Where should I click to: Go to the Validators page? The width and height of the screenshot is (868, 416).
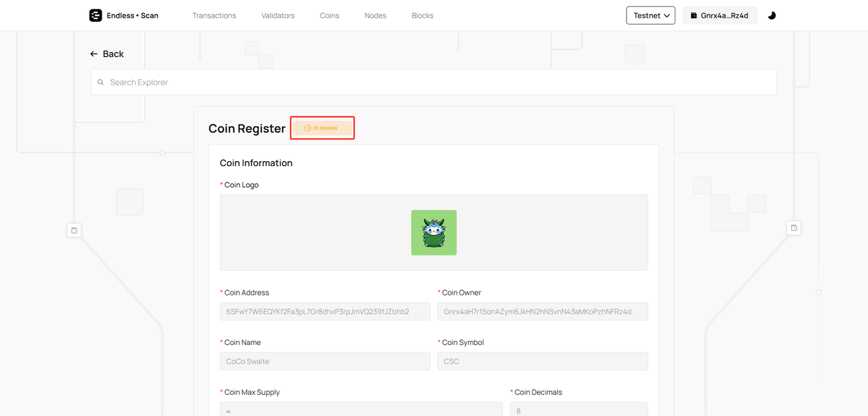278,16
